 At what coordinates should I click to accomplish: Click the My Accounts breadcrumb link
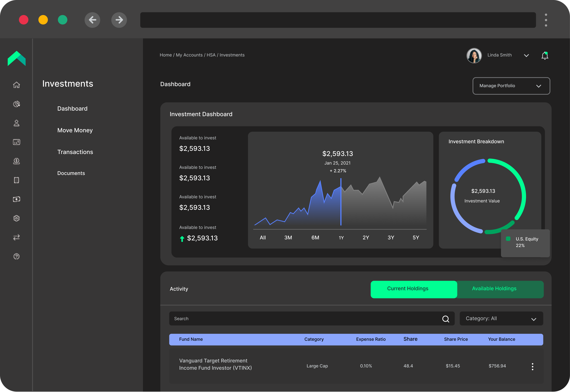click(x=189, y=55)
